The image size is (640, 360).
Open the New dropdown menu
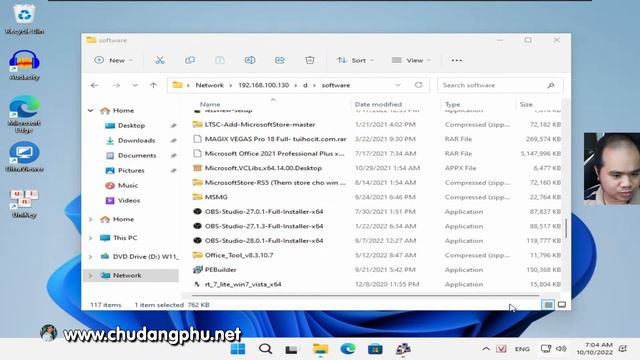tap(113, 60)
